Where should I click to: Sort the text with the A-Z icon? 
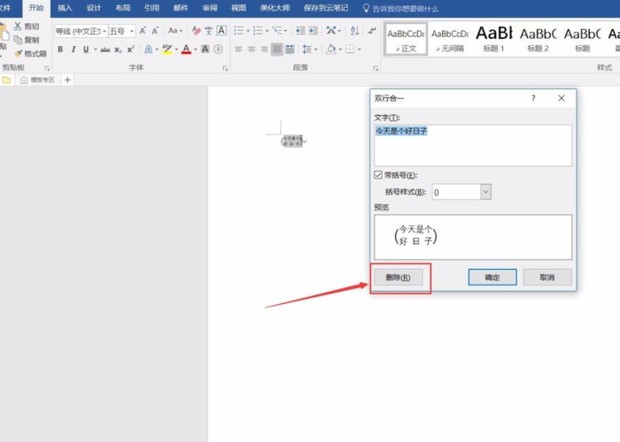click(355, 30)
